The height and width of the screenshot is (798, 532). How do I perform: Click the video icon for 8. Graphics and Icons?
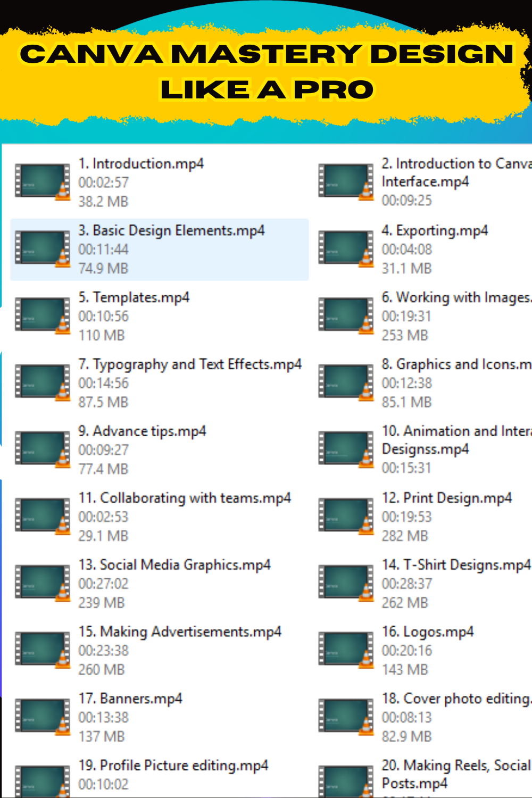click(x=346, y=383)
